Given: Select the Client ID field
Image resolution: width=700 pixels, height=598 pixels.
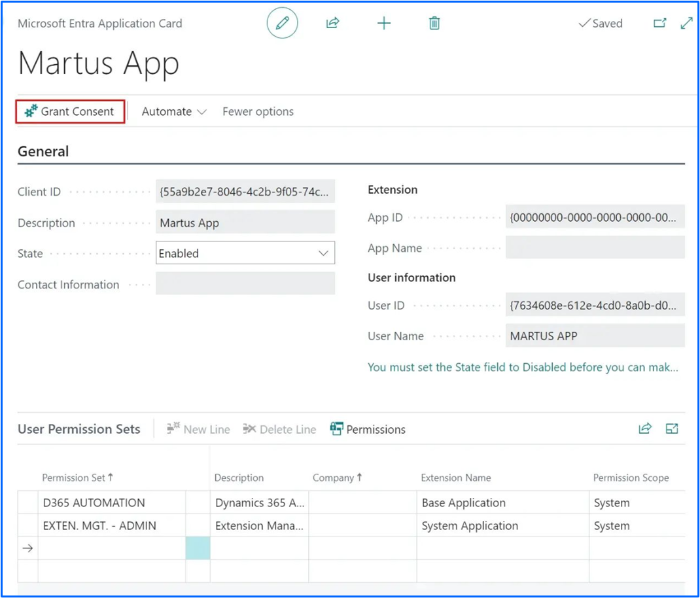Looking at the screenshot, I should [245, 192].
